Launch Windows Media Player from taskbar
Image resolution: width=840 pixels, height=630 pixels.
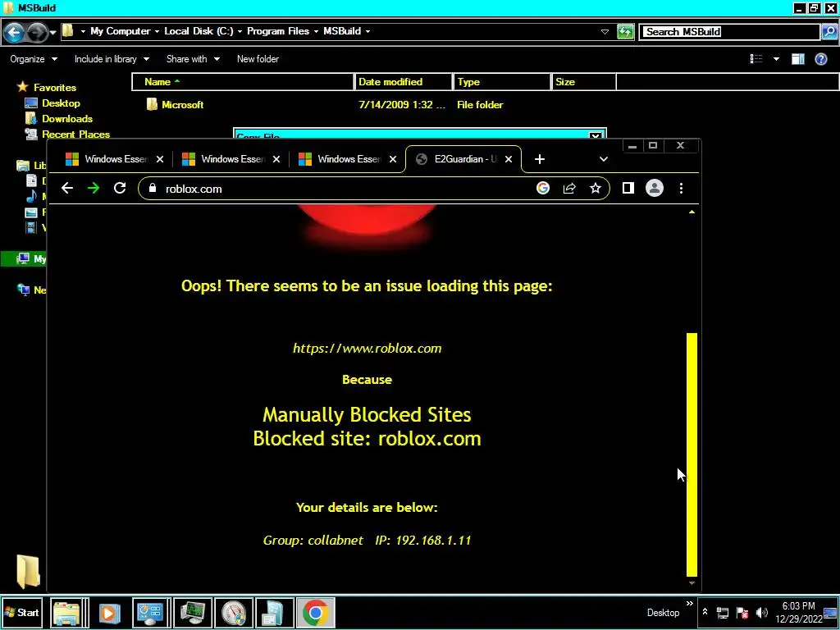point(109,612)
